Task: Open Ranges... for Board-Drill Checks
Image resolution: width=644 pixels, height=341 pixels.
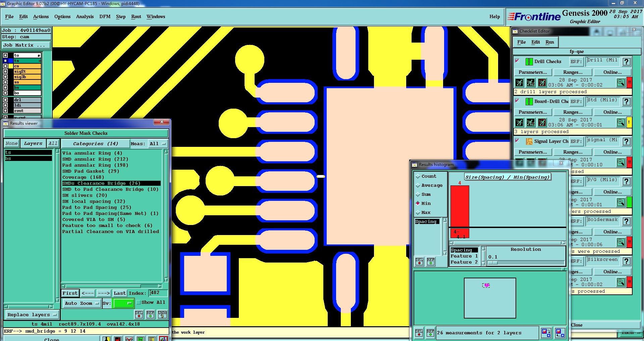Action: [x=573, y=112]
